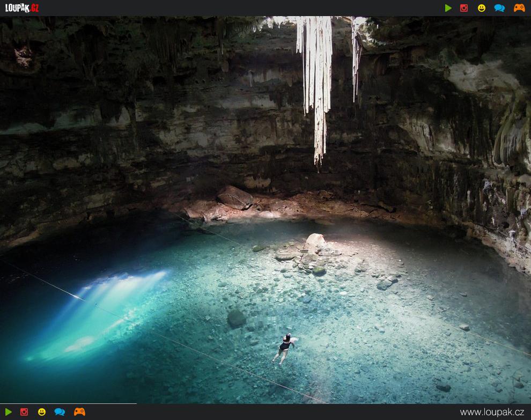Select the red camera icon in bottom bar
The image size is (531, 420).
click(24, 412)
